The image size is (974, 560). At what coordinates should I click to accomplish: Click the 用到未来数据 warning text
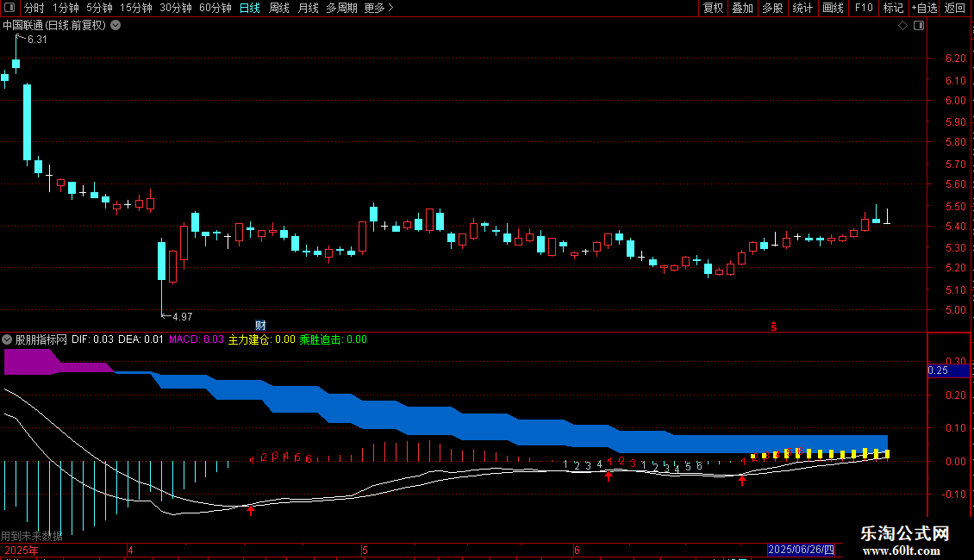pyautogui.click(x=32, y=536)
